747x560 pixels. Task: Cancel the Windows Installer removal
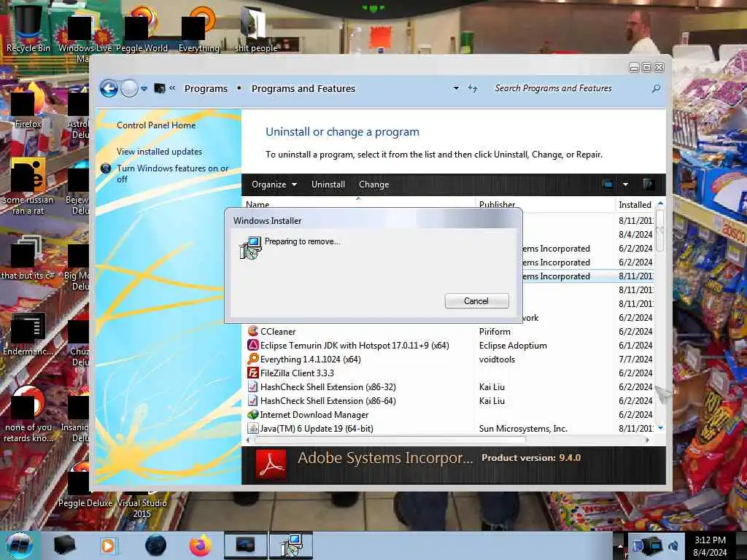(x=476, y=301)
